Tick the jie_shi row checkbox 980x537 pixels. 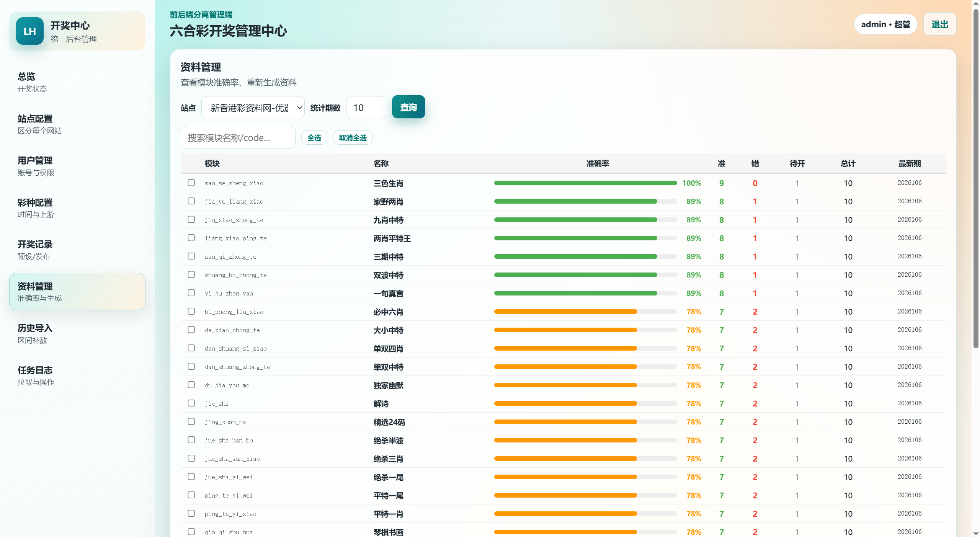(191, 403)
